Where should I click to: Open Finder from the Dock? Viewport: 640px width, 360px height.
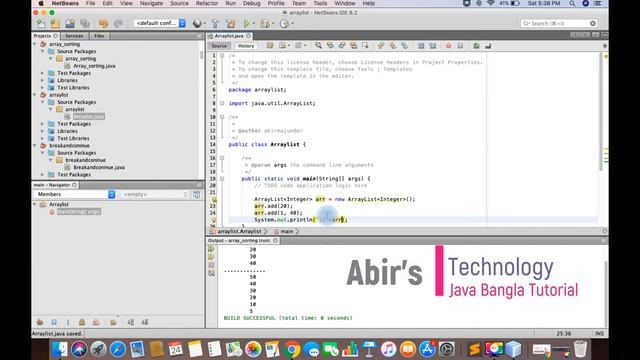click(60, 349)
